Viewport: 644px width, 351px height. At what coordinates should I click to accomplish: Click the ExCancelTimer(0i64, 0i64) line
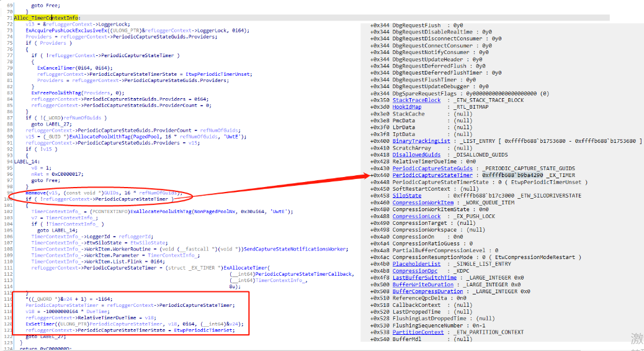point(74,68)
